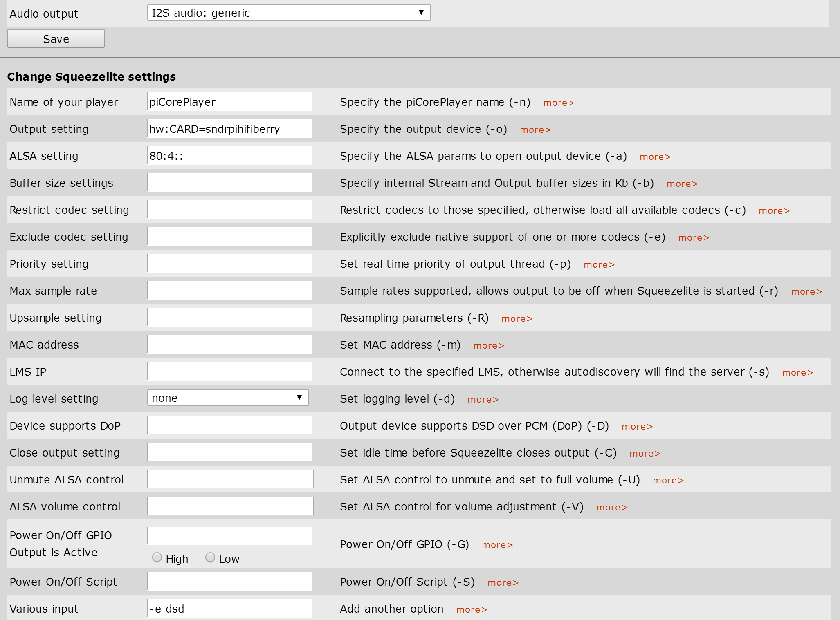Open more> for Power On/Off Script (-S)
Image resolution: width=840 pixels, height=620 pixels.
(x=503, y=582)
